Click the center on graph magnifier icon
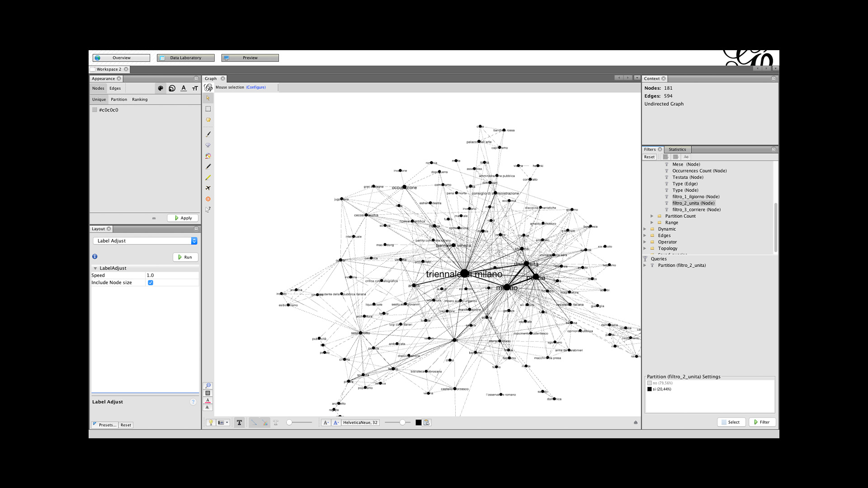The height and width of the screenshot is (488, 868). [208, 386]
